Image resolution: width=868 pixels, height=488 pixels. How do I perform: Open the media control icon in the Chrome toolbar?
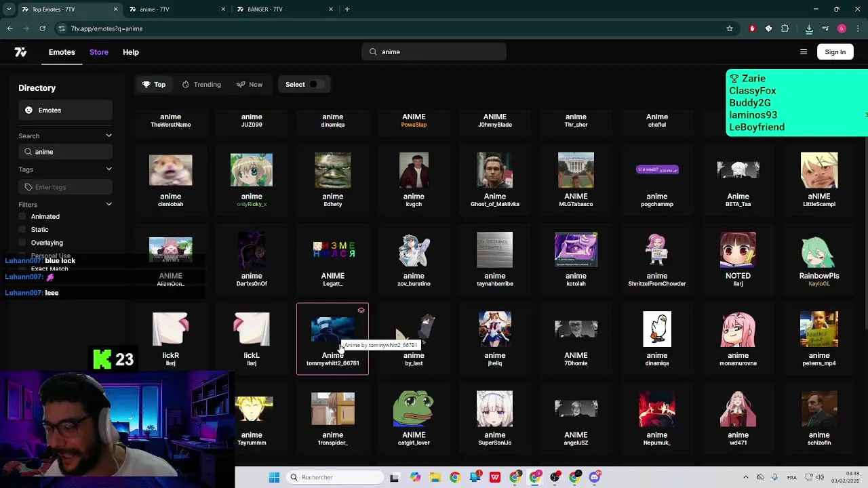click(825, 28)
